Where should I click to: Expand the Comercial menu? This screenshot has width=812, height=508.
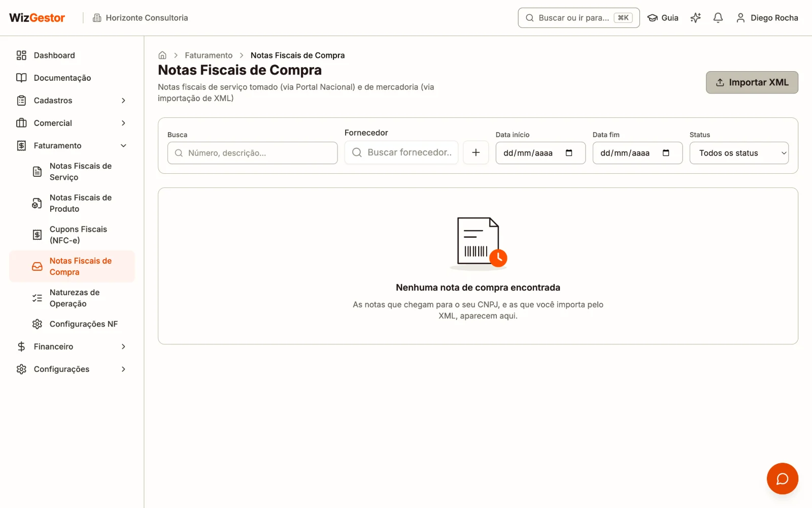pos(72,123)
